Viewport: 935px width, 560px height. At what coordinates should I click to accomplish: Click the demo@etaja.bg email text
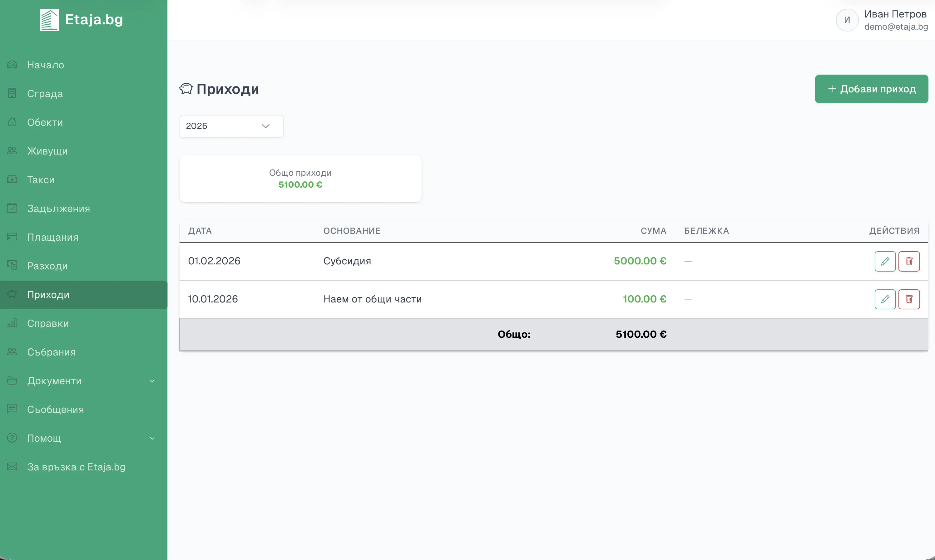[x=896, y=27]
